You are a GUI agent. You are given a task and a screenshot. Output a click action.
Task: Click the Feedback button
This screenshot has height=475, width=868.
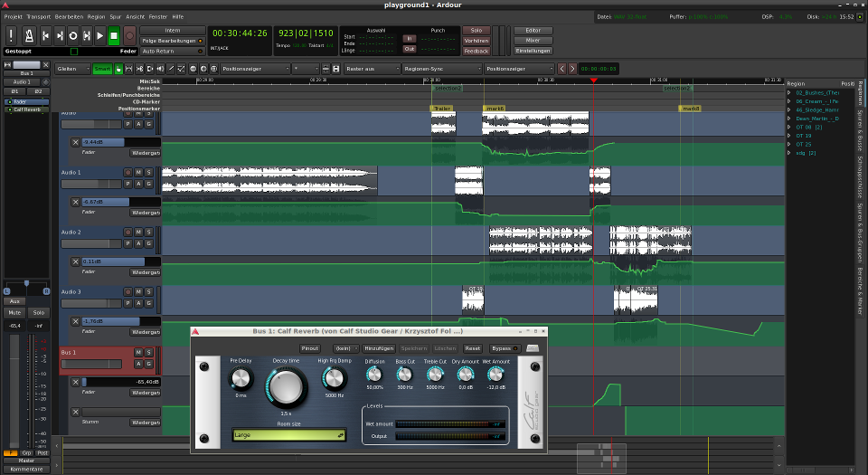(476, 51)
